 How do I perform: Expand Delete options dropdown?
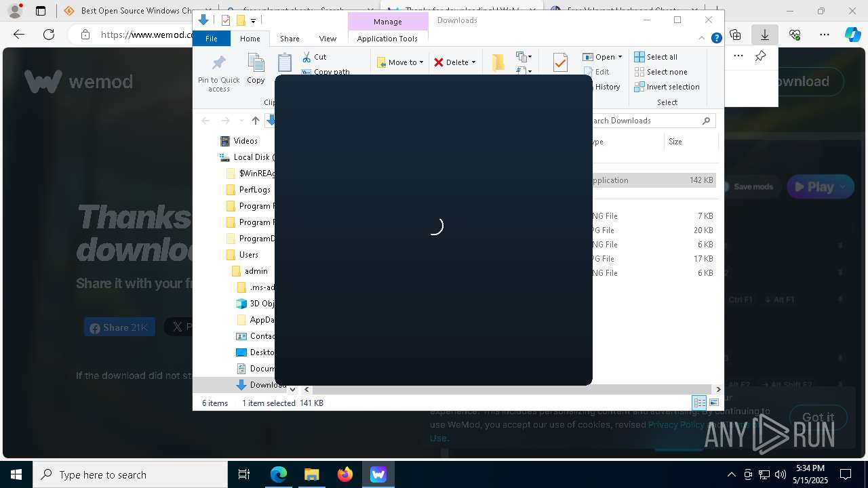(473, 62)
